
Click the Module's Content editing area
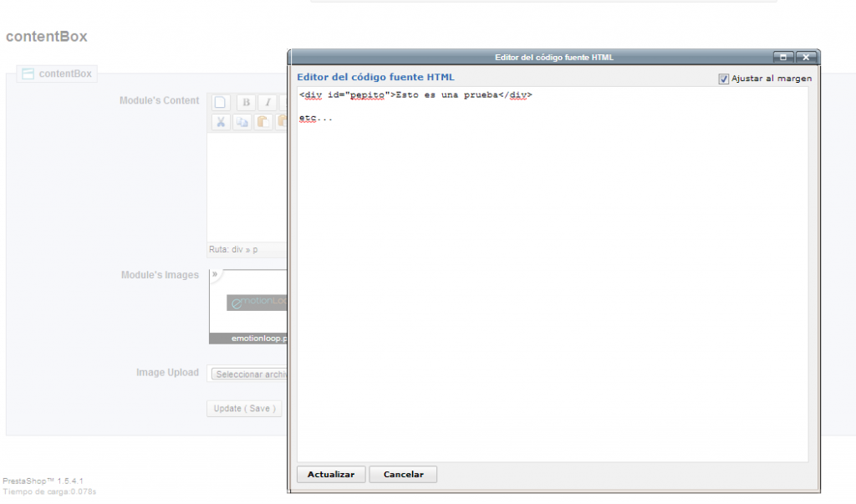coord(247,188)
